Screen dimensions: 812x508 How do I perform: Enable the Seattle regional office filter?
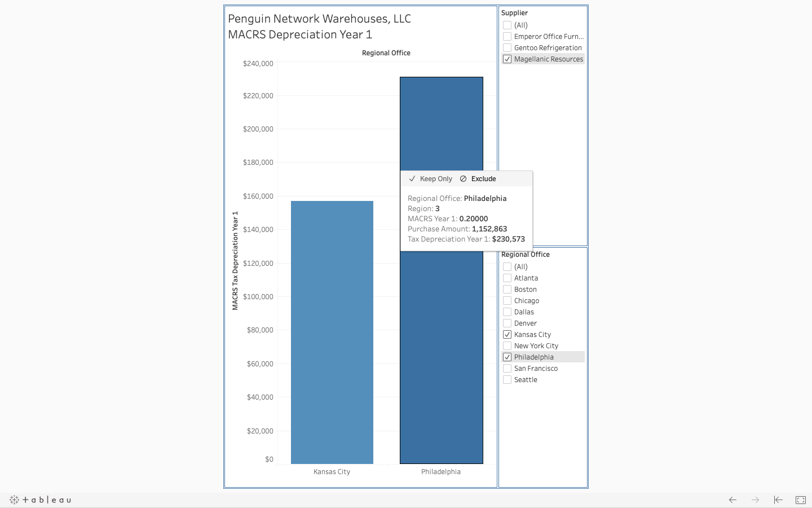click(507, 379)
